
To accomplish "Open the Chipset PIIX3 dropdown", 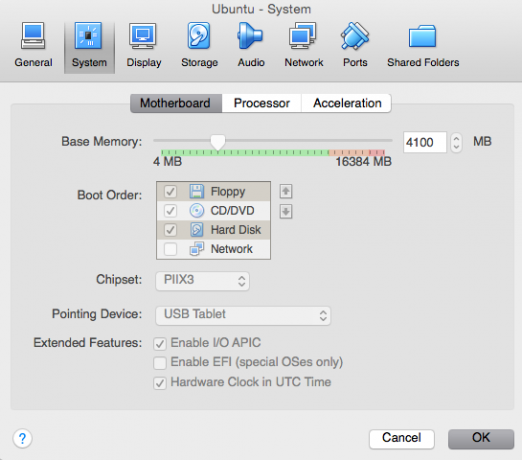I will 202,281.
